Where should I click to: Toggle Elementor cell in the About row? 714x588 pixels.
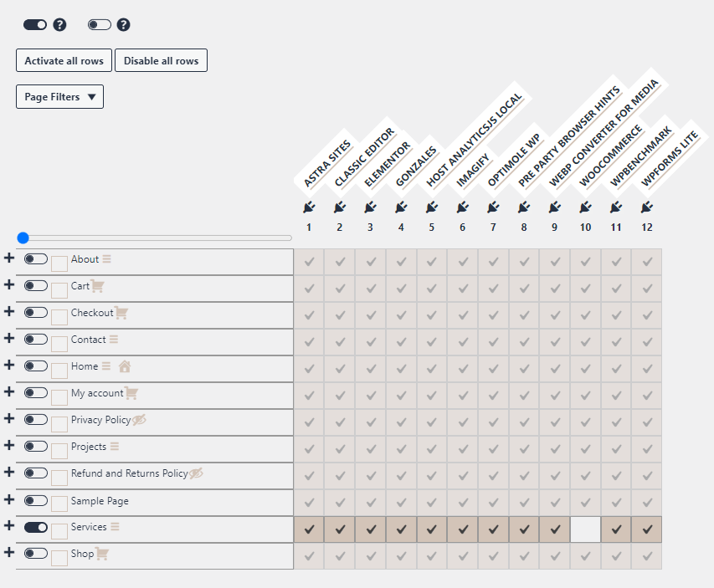pos(371,262)
